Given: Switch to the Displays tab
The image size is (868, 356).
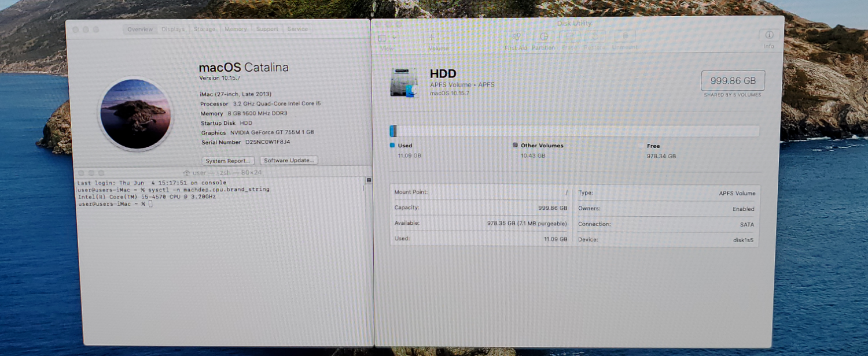Looking at the screenshot, I should coord(173,29).
